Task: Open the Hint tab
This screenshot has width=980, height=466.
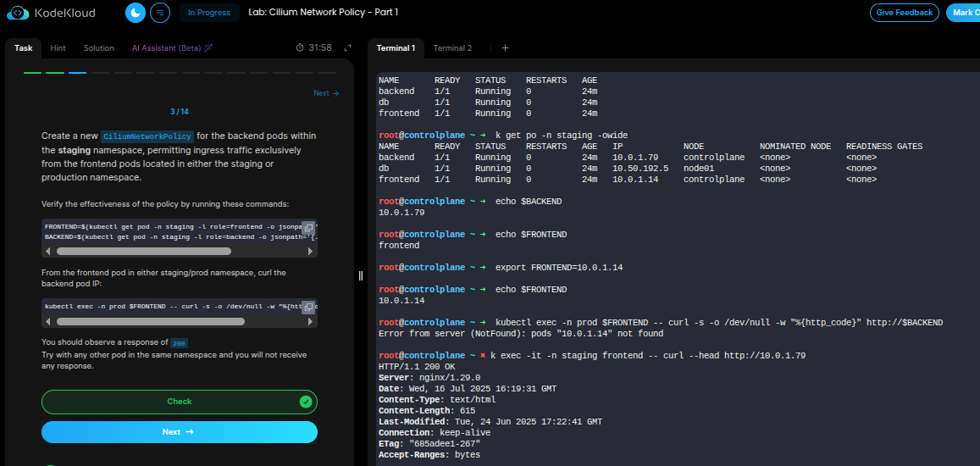Action: tap(58, 48)
